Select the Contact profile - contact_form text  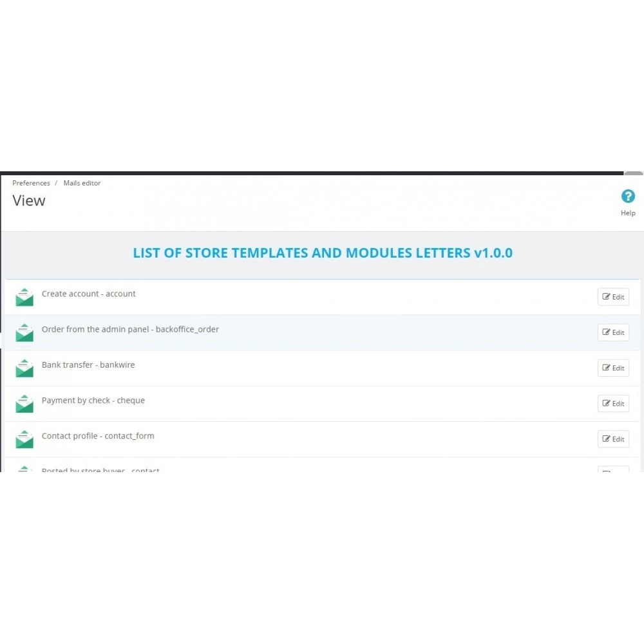pyautogui.click(x=98, y=436)
